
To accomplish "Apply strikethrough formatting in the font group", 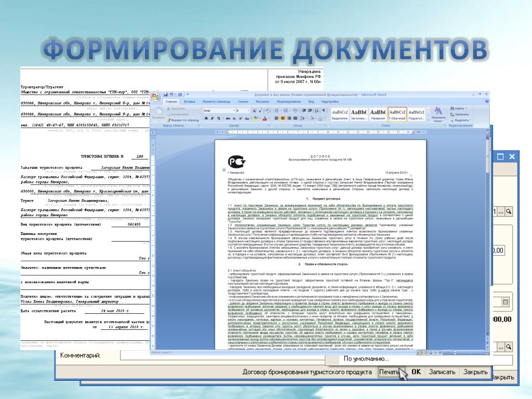I will click(228, 118).
